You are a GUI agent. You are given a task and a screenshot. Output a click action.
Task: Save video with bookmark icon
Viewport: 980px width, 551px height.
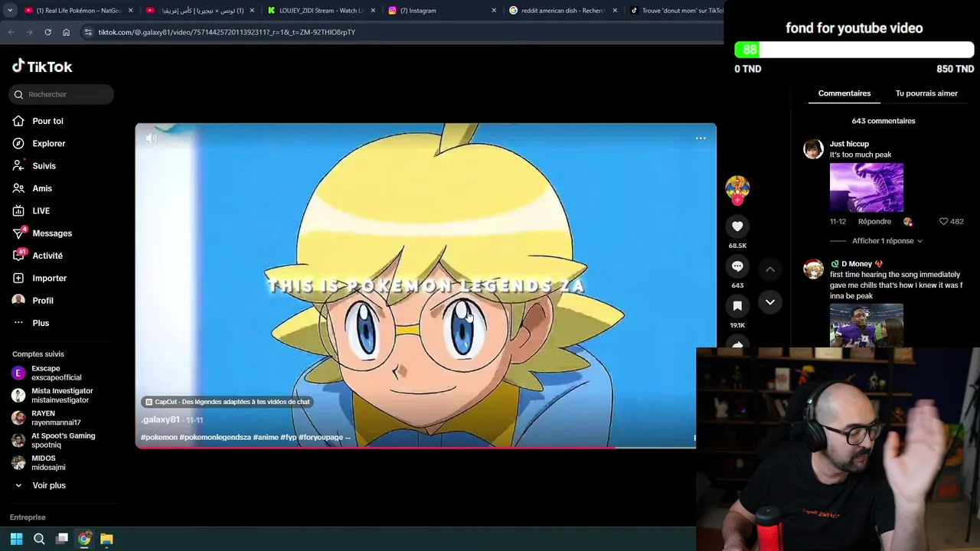737,306
